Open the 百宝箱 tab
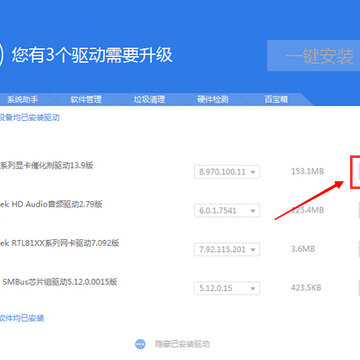 276,99
